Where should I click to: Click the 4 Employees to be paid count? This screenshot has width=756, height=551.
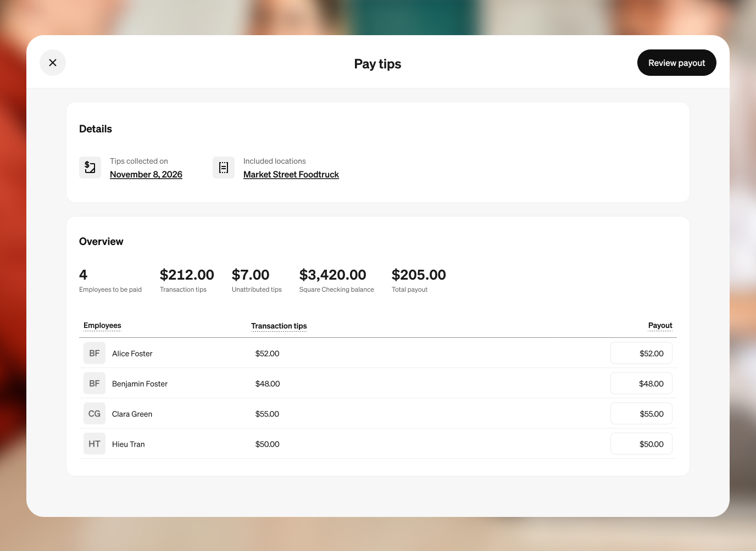click(84, 275)
